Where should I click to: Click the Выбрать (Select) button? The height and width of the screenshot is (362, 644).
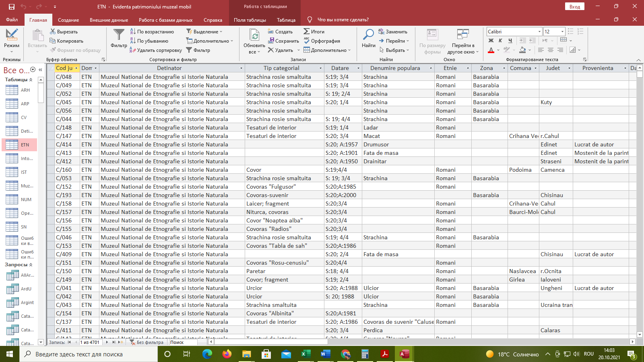394,50
